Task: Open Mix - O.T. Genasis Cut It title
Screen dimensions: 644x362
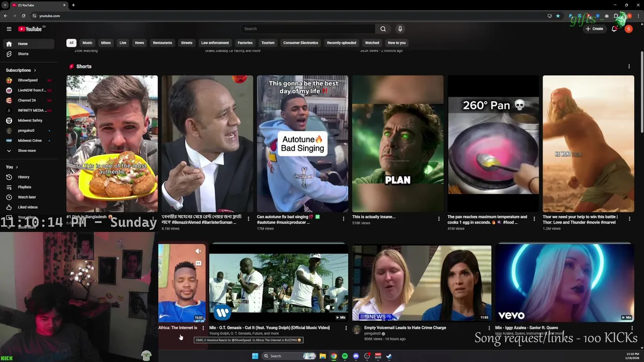Action: [269, 328]
